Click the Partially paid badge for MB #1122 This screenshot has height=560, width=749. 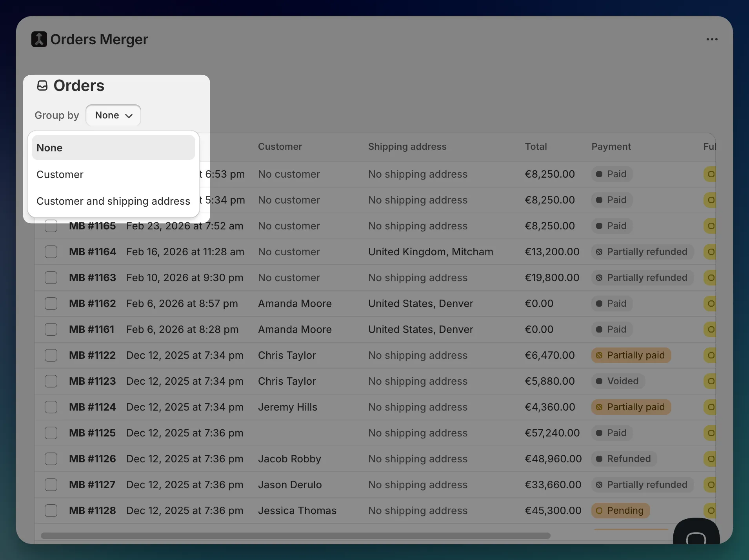click(631, 355)
